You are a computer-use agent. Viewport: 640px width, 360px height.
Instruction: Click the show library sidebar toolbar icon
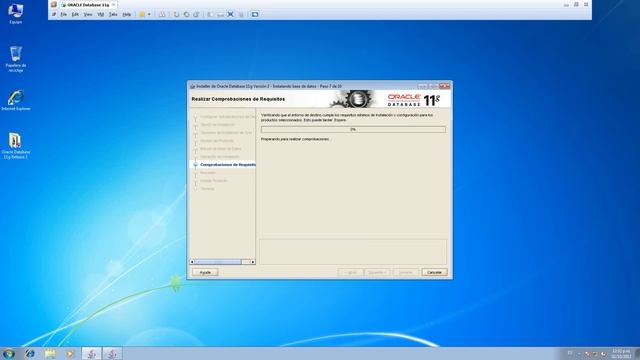click(210, 14)
